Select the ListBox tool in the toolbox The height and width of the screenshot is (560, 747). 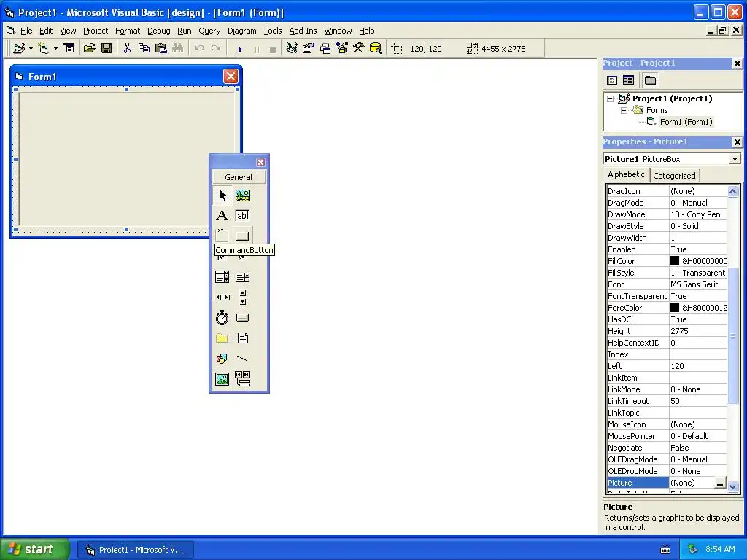coord(242,277)
